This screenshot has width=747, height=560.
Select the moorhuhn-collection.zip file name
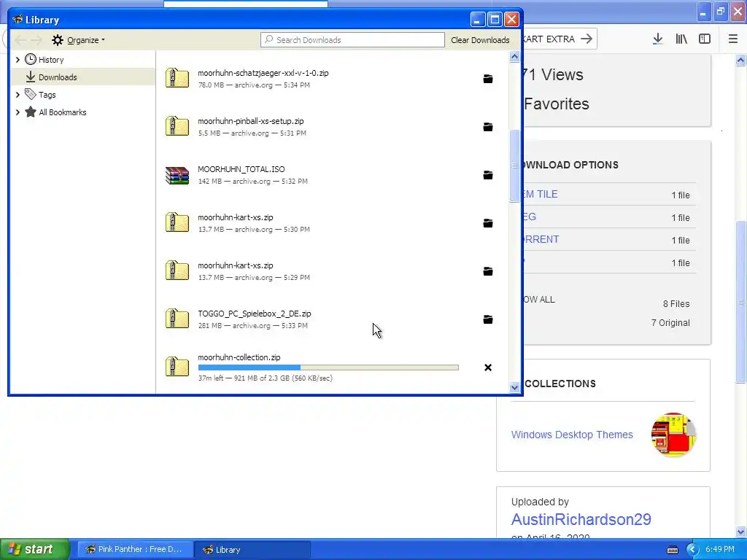[239, 357]
